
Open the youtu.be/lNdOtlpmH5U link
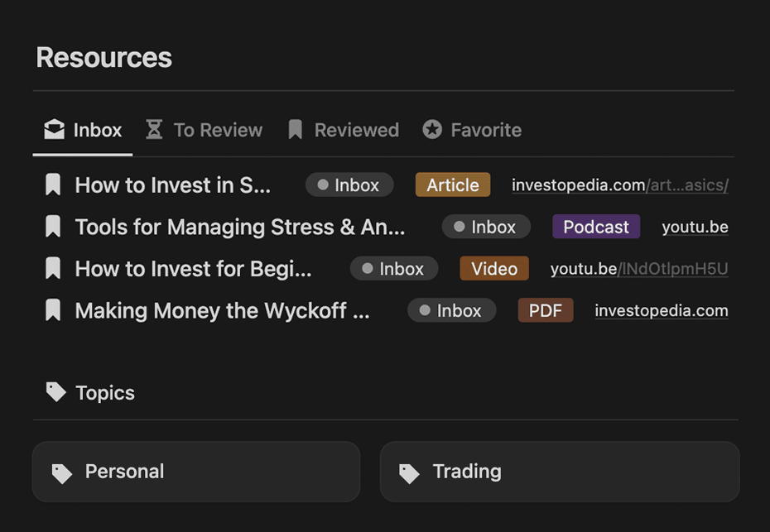pos(639,268)
